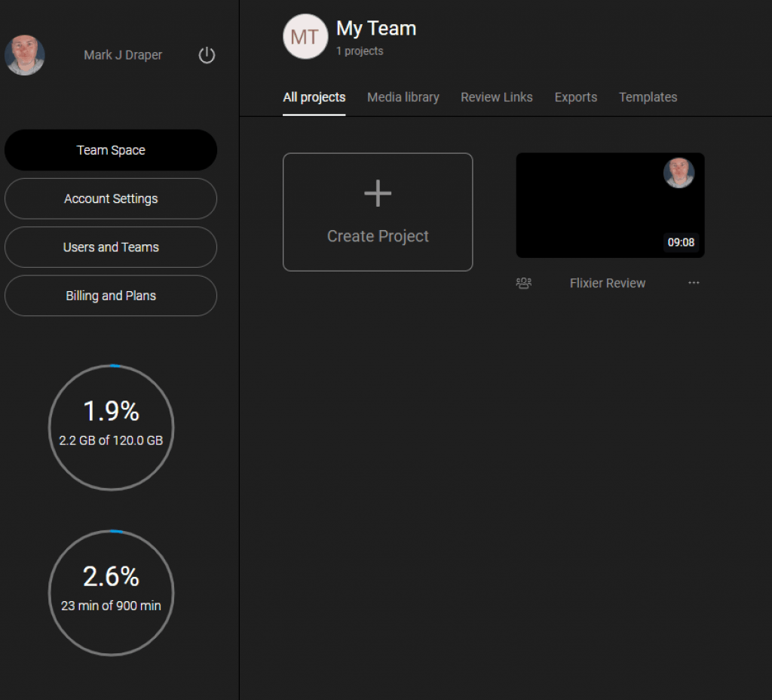Screen dimensions: 772x700
Task: Switch to the All projects tab
Action: [314, 97]
